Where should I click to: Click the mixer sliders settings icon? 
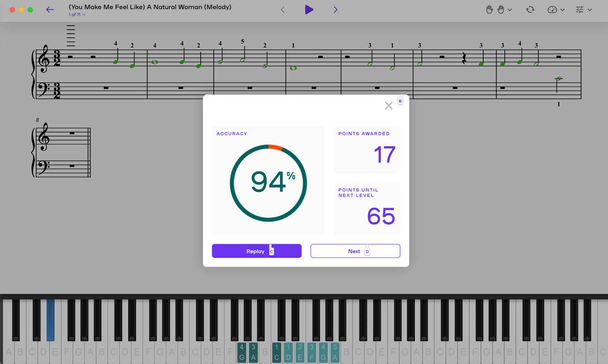click(580, 9)
